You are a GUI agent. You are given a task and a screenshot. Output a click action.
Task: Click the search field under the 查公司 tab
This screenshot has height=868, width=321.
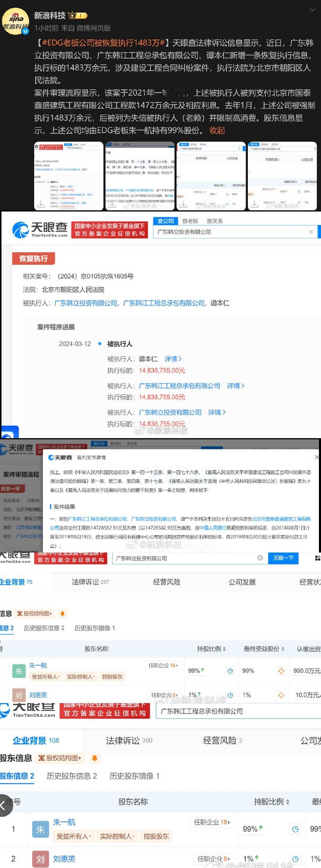(235, 232)
